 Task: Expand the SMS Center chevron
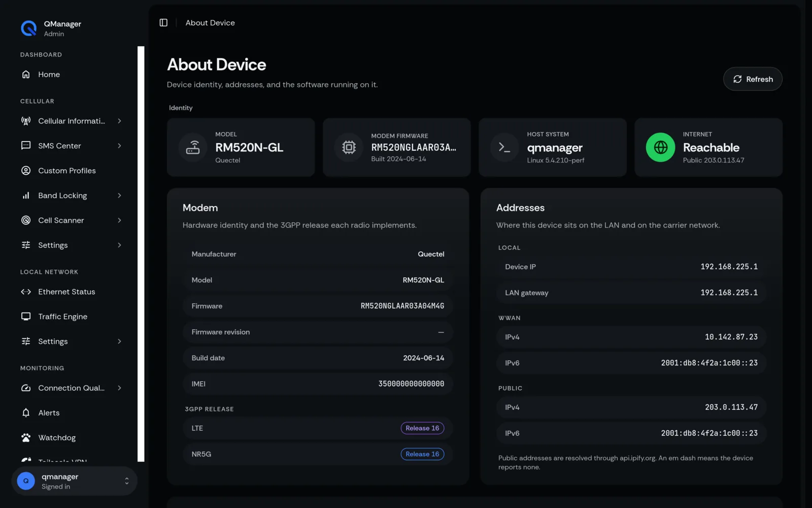(x=120, y=146)
